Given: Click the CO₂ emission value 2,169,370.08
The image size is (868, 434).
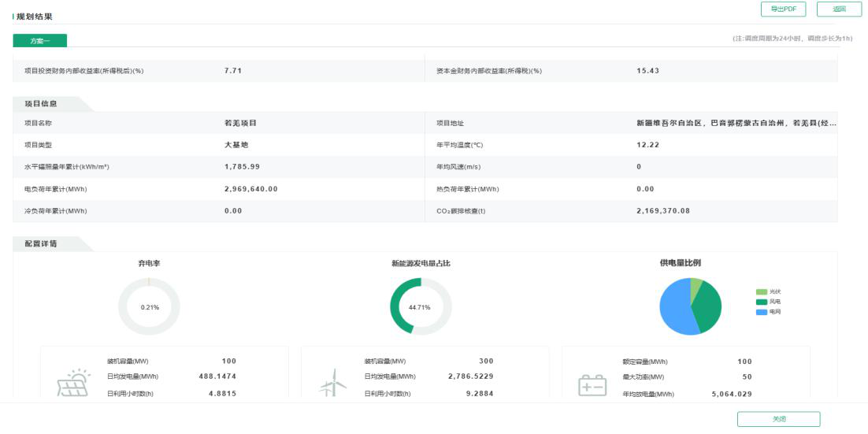Looking at the screenshot, I should click(662, 211).
